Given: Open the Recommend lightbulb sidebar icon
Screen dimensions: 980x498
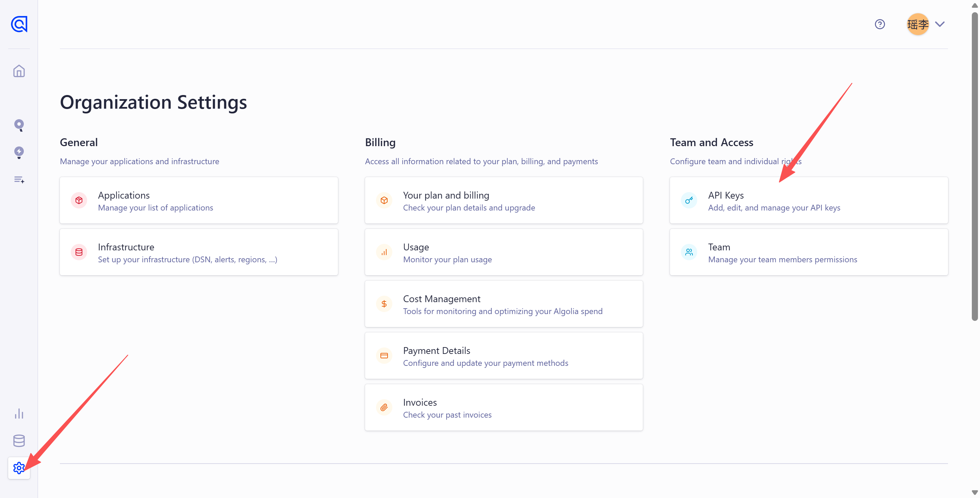Looking at the screenshot, I should click(x=19, y=152).
